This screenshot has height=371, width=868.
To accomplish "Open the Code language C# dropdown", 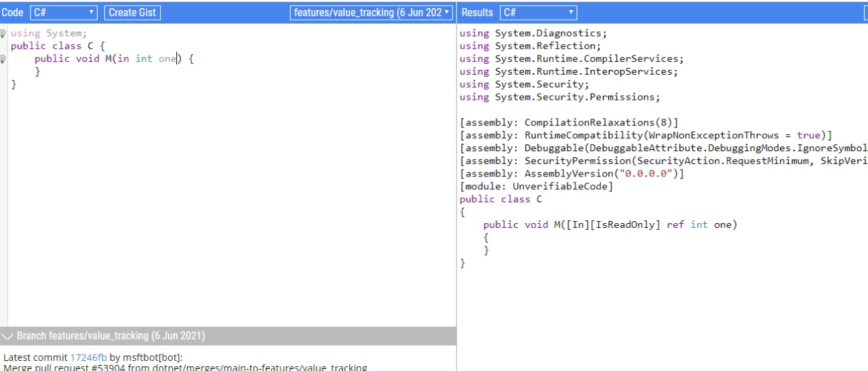I will [64, 12].
